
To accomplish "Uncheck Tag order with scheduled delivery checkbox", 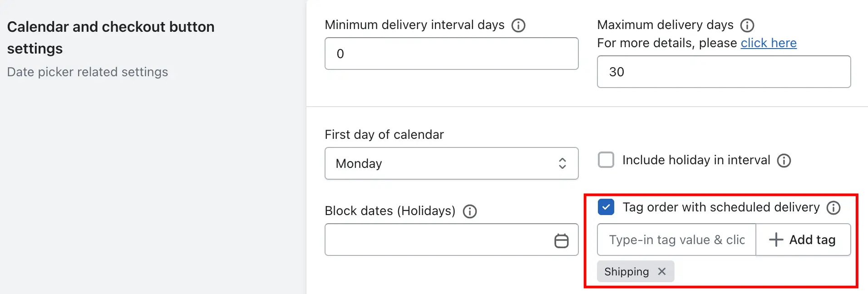I will pos(606,207).
